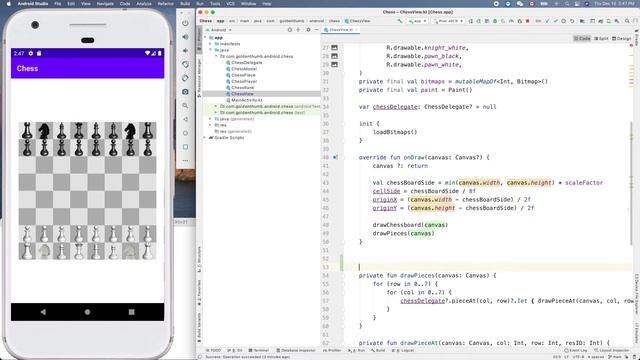Click the ChessView breadcrumb in navigation bar
Image resolution: width=640 pixels, height=360 pixels.
pos(358,21)
